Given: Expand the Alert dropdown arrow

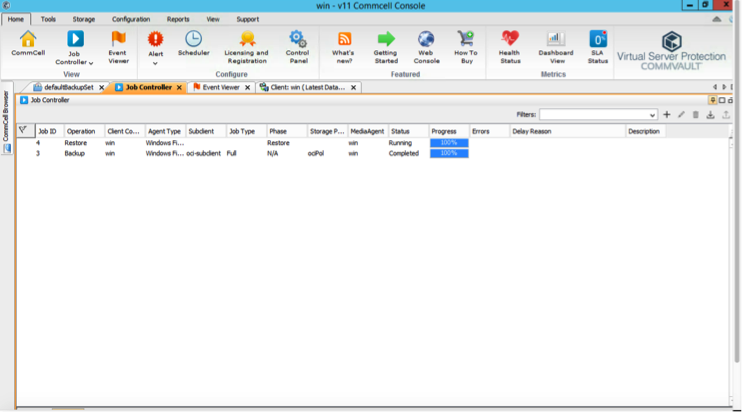Looking at the screenshot, I should [x=155, y=63].
